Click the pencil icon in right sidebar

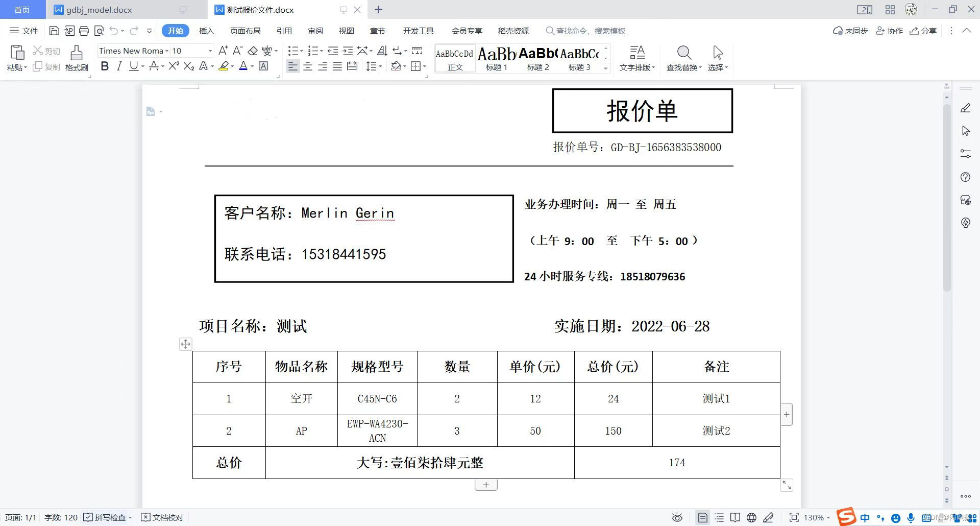(965, 108)
